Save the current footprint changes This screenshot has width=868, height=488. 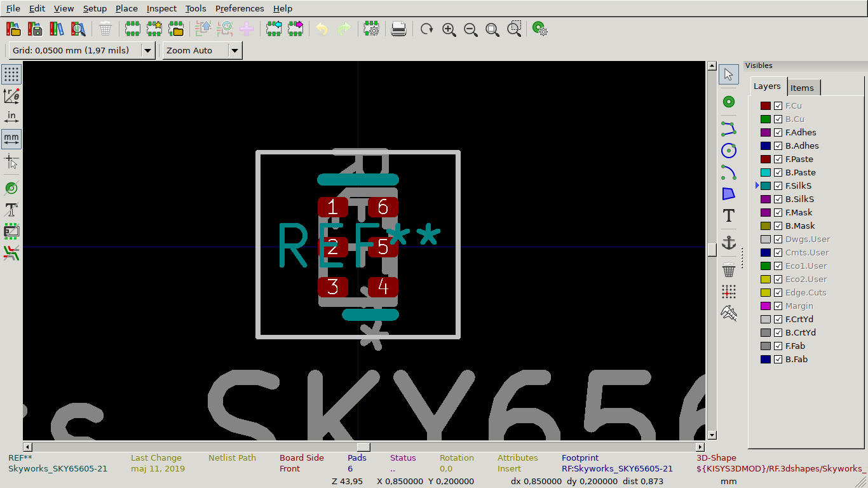tap(36, 29)
